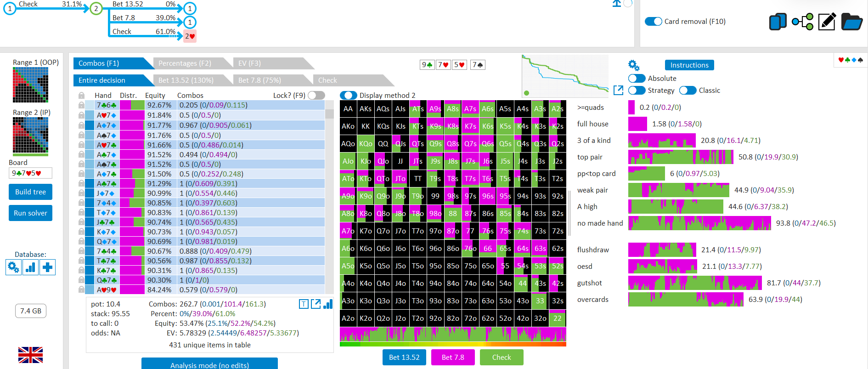Image resolution: width=868 pixels, height=369 pixels.
Task: Pop out the equity graph window
Action: [x=619, y=90]
